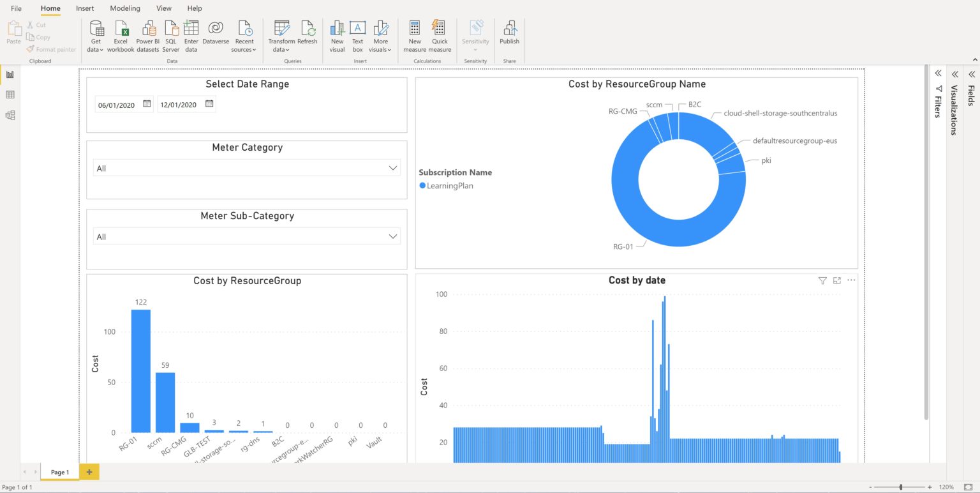Publish the report

pos(510,33)
